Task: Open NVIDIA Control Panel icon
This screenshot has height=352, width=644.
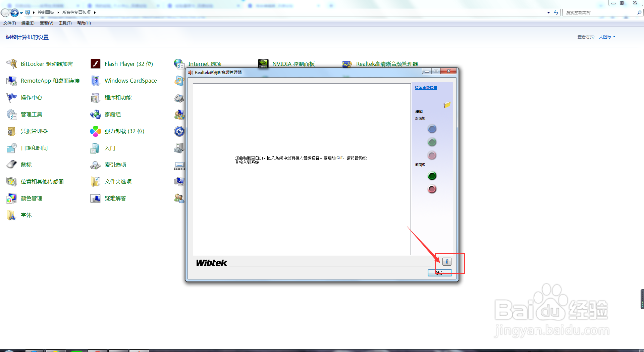Action: click(263, 64)
